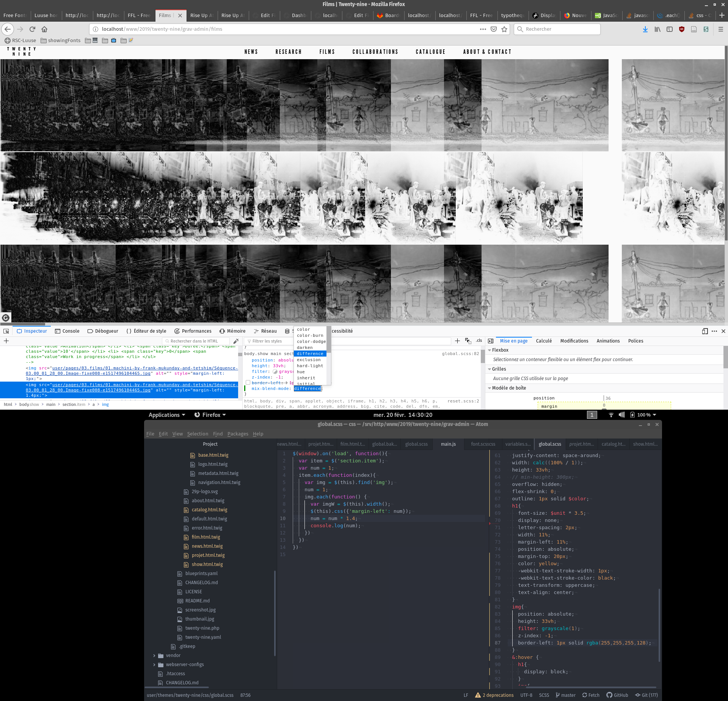The width and height of the screenshot is (728, 701).
Task: Add a new CSS rule with plus icon
Action: click(x=457, y=341)
